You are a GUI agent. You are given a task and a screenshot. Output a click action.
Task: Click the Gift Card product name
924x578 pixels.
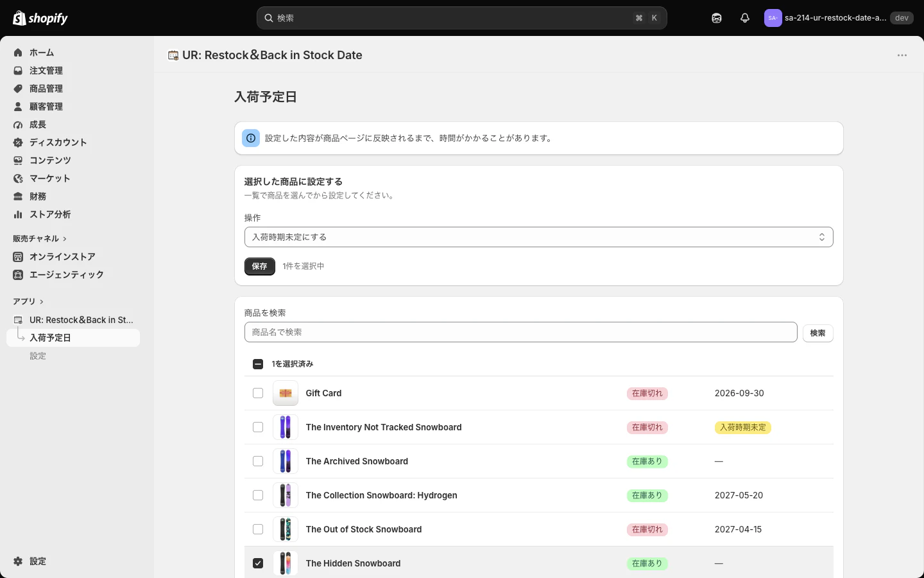click(x=323, y=393)
